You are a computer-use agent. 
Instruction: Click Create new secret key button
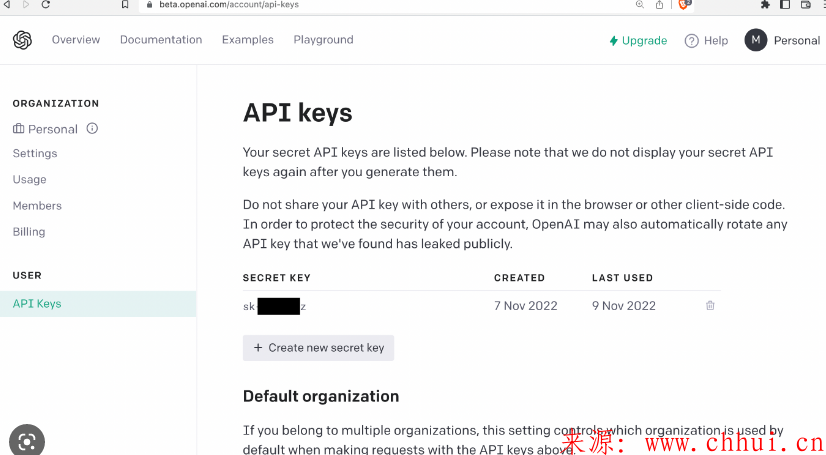coord(318,348)
